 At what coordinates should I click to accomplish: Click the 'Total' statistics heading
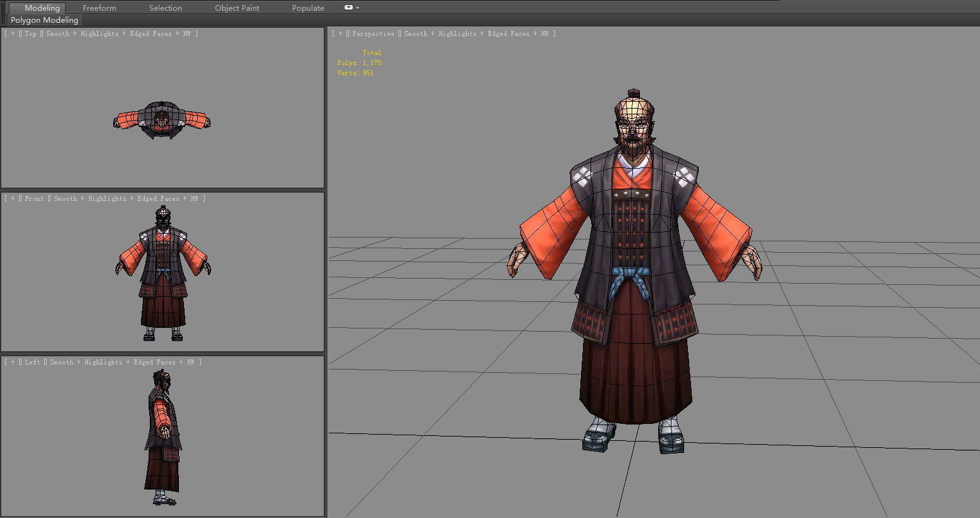click(x=372, y=52)
